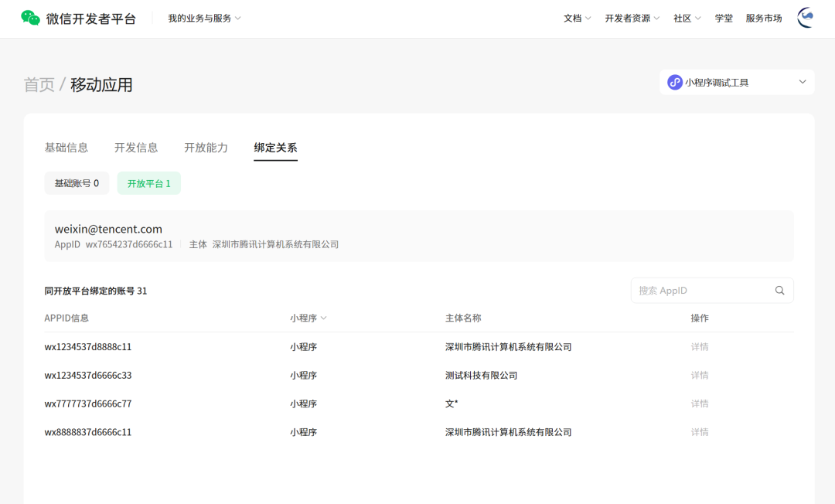The width and height of the screenshot is (835, 504).
Task: Open the 小程序调试工具 app selector dropdown
Action: [737, 83]
